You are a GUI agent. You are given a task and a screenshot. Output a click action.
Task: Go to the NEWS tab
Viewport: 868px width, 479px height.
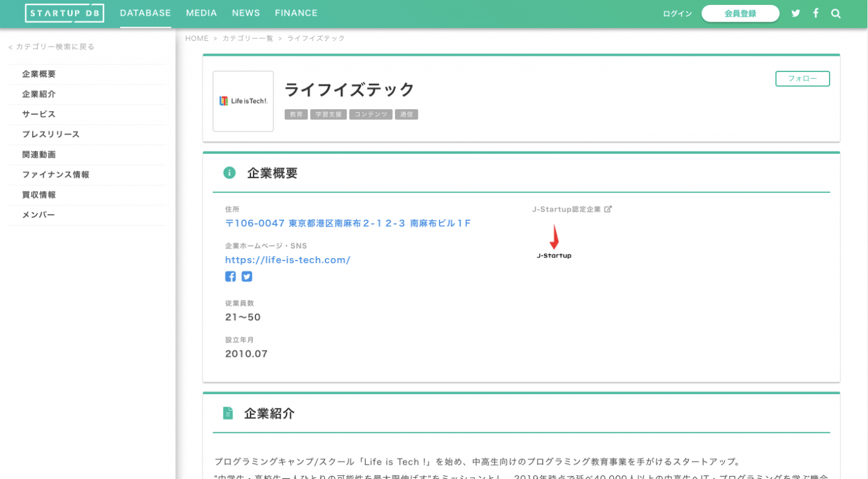[246, 13]
